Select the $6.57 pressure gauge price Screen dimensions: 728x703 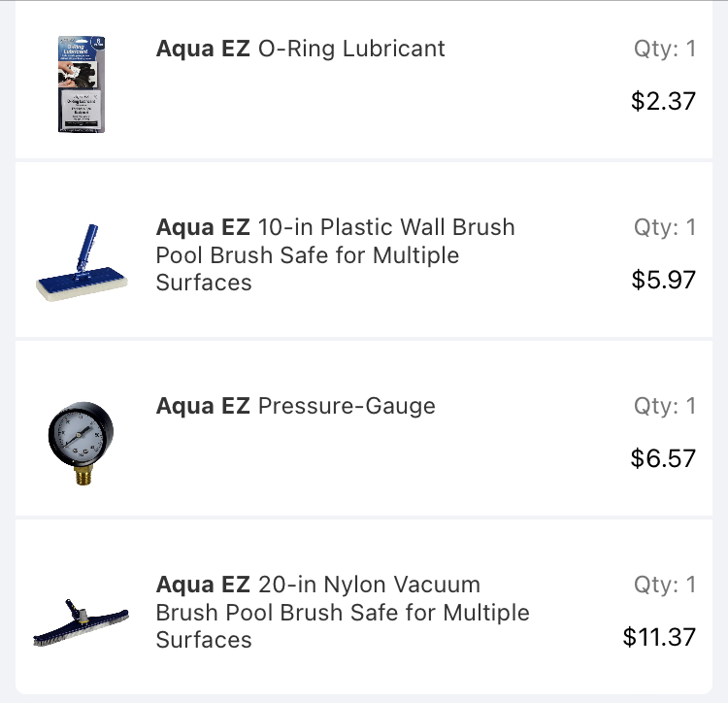click(663, 458)
